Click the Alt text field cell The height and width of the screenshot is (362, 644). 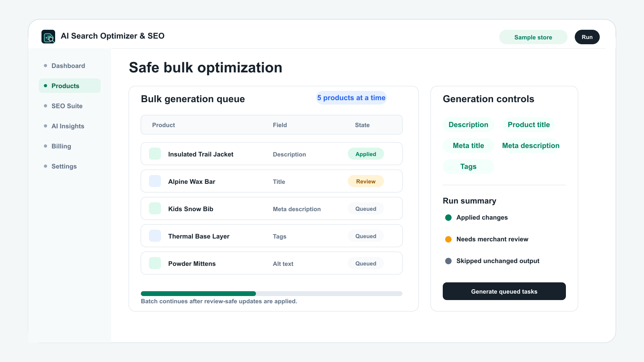click(283, 264)
